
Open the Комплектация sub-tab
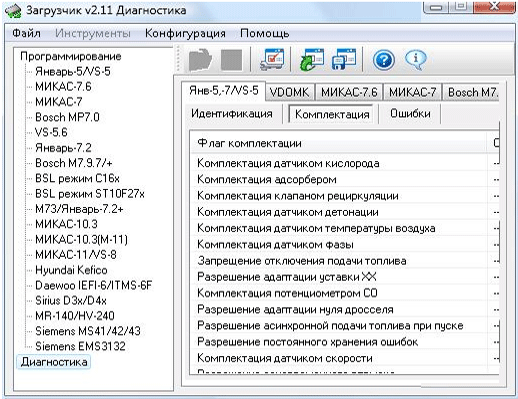332,114
